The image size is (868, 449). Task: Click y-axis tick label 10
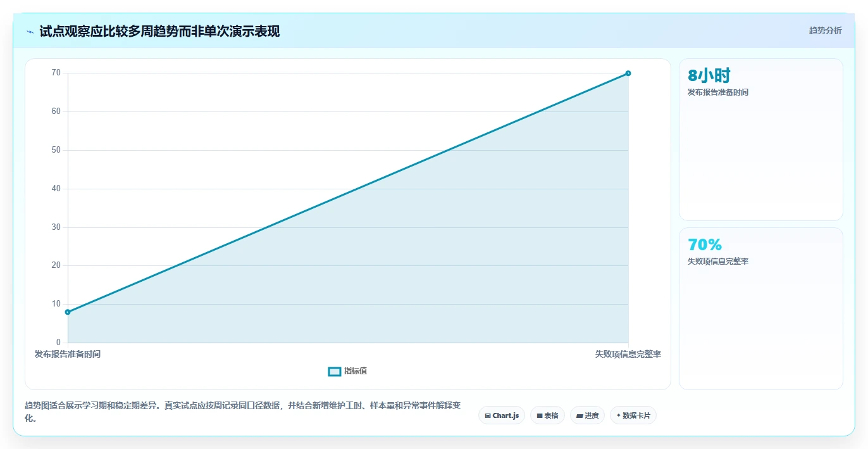(x=56, y=304)
